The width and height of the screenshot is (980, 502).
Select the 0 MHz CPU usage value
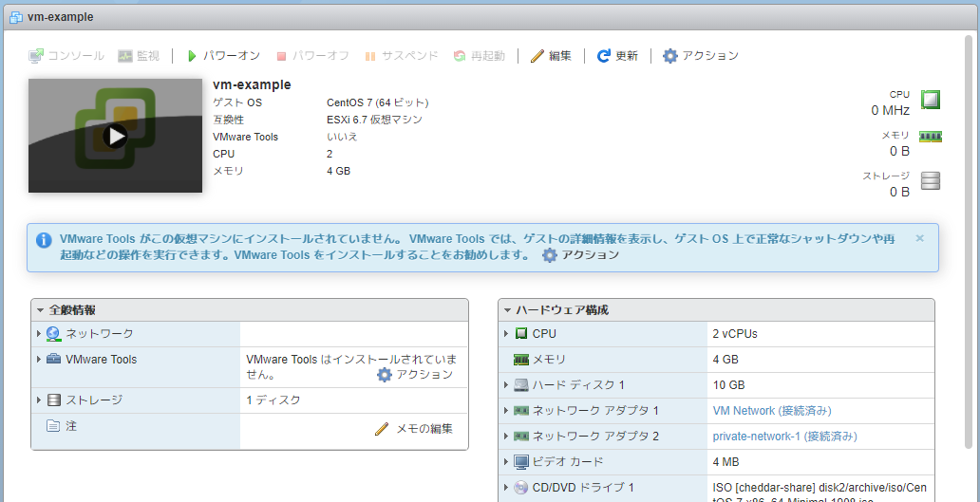point(891,110)
